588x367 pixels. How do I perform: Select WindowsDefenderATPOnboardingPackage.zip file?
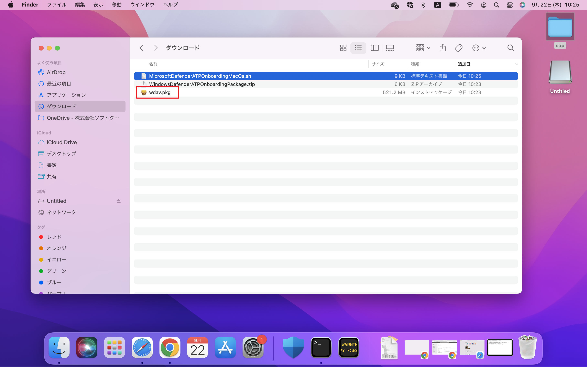pyautogui.click(x=326, y=85)
